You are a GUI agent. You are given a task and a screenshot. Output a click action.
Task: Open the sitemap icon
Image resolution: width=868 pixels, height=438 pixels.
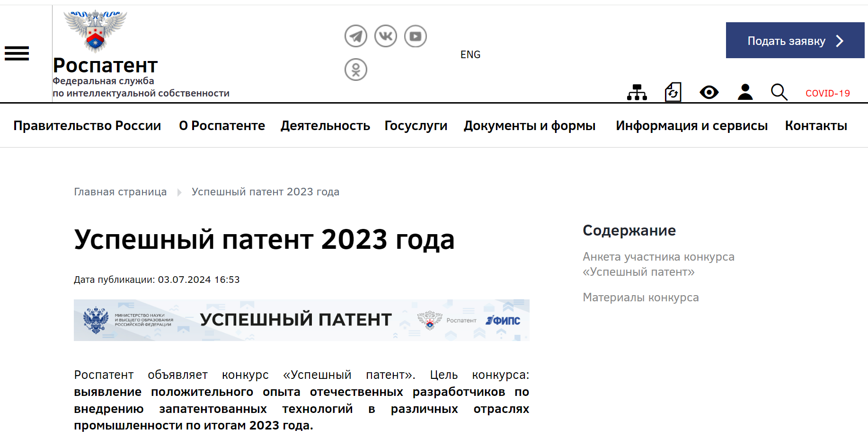point(637,92)
